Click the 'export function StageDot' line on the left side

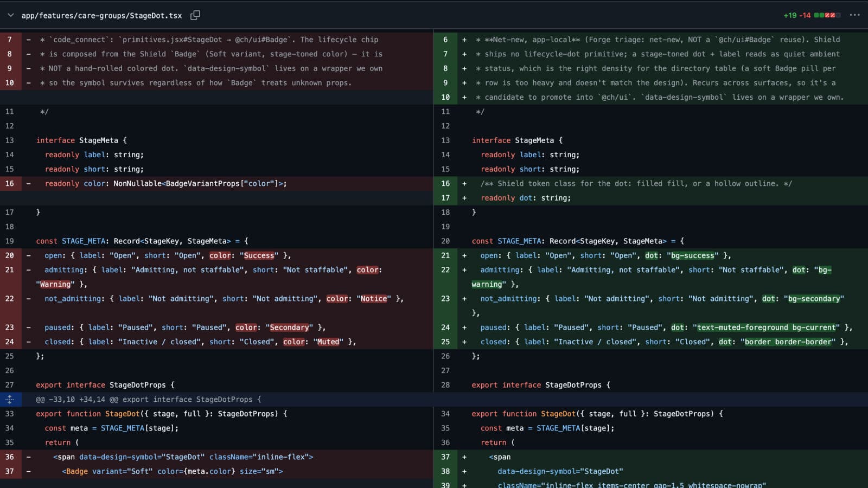[x=162, y=414]
